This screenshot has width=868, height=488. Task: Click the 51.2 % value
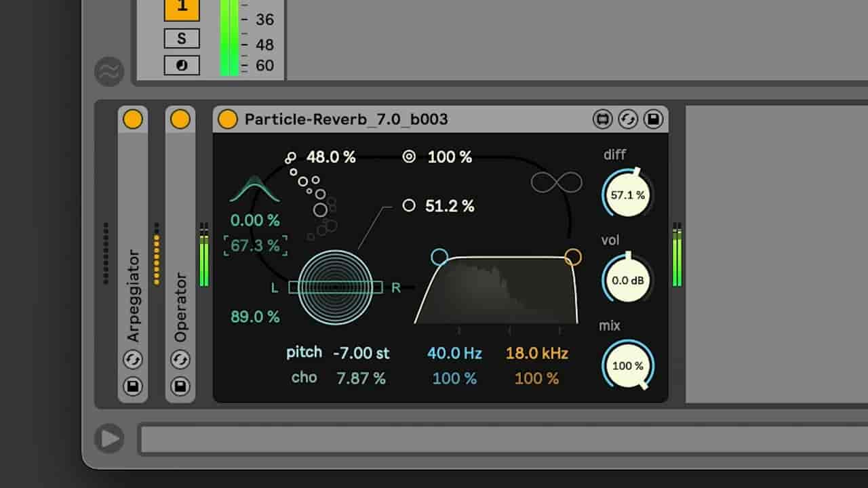click(450, 206)
